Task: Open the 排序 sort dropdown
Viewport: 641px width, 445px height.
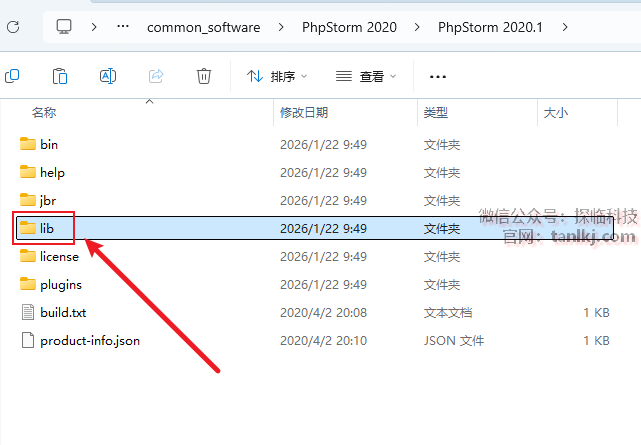Action: click(x=277, y=76)
